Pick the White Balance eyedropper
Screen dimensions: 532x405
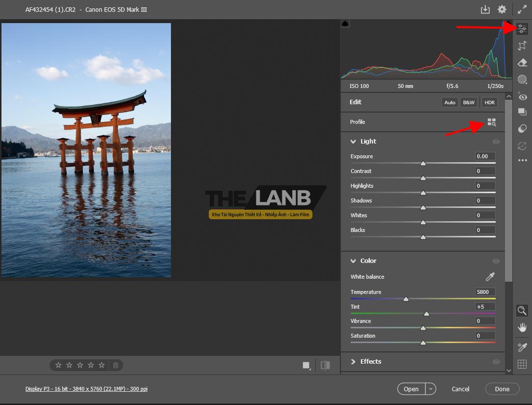point(490,277)
